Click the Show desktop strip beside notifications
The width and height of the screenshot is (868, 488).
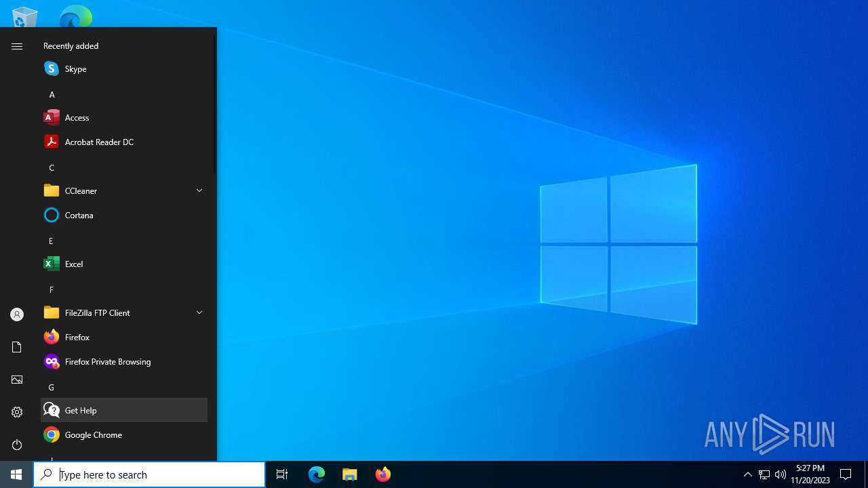click(x=866, y=474)
